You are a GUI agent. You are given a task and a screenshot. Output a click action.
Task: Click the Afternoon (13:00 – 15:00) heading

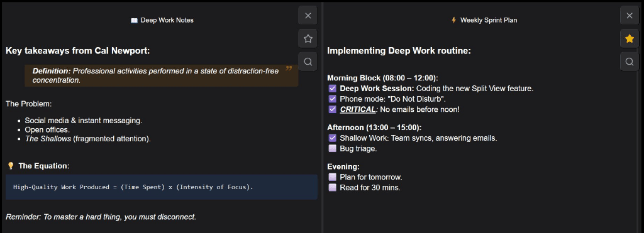pos(374,127)
